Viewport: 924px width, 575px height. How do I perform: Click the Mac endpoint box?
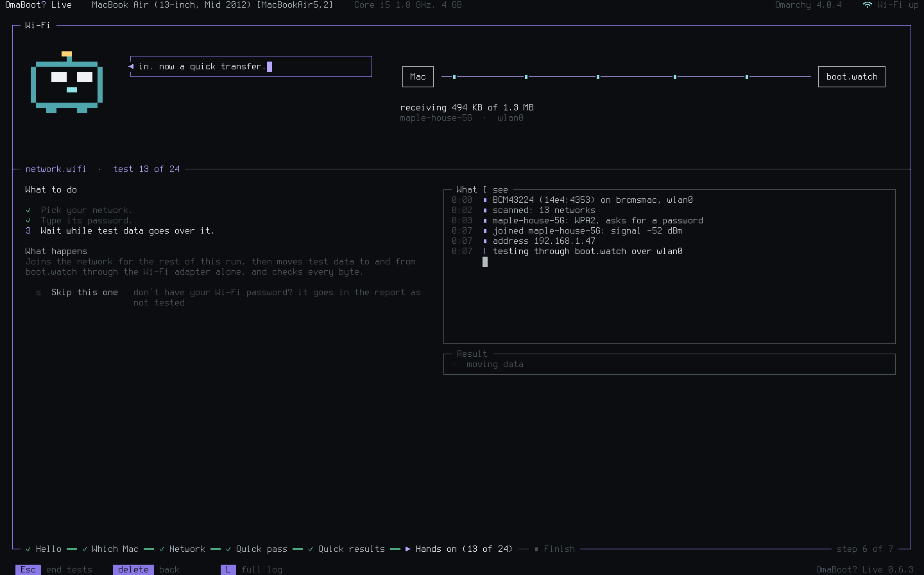(418, 77)
